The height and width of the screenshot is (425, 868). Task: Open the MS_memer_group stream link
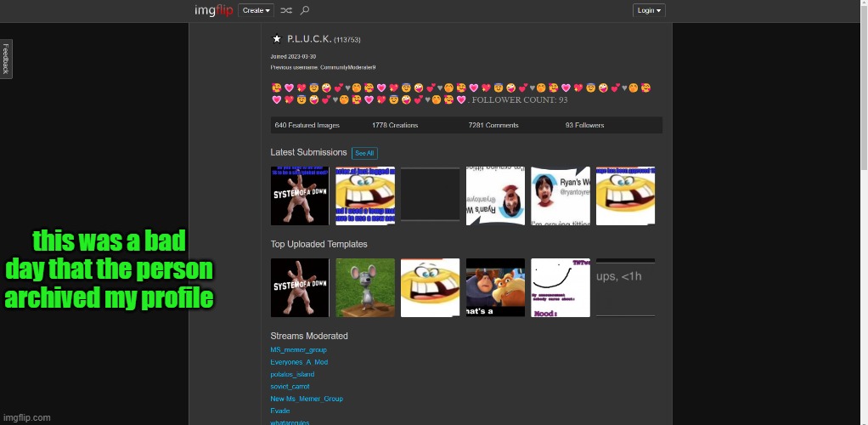(298, 350)
